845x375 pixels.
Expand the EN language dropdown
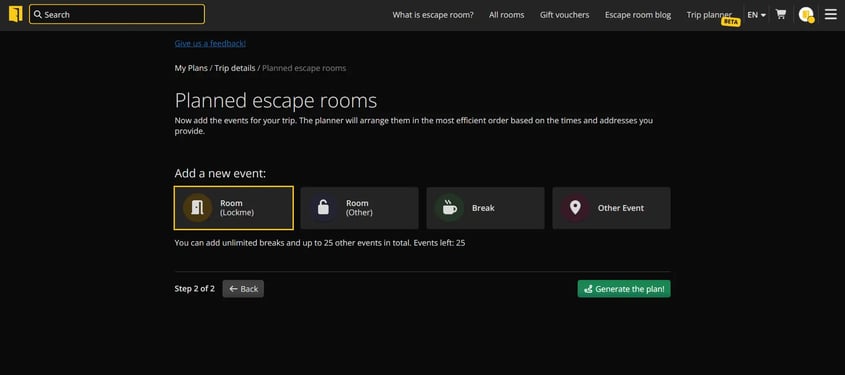[x=757, y=15]
